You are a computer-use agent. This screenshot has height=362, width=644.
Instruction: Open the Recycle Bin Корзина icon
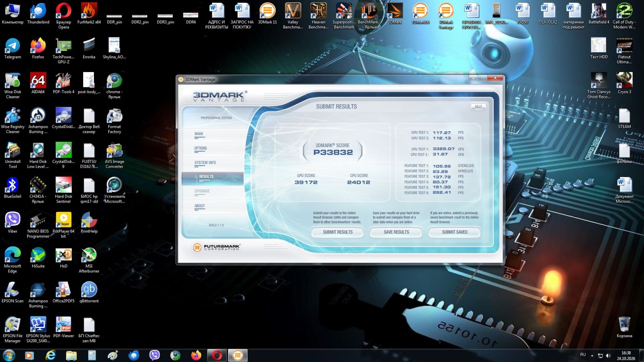tap(624, 327)
